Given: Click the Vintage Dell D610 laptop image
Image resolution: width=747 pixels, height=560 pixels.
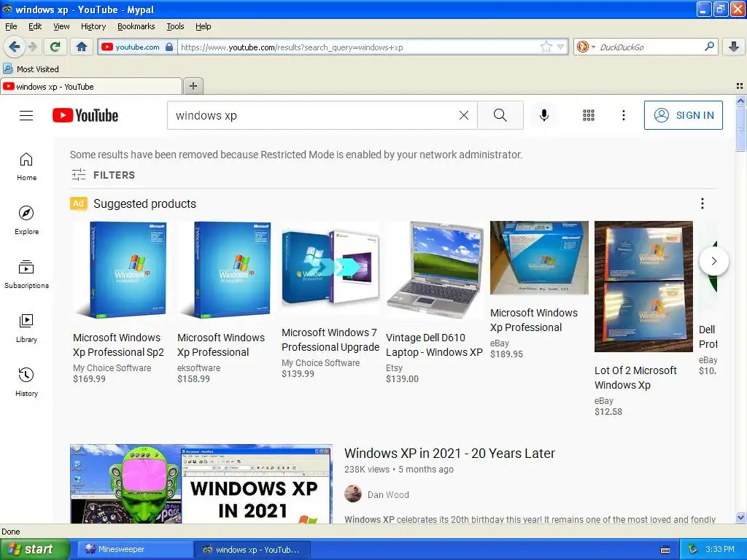Looking at the screenshot, I should [x=435, y=270].
